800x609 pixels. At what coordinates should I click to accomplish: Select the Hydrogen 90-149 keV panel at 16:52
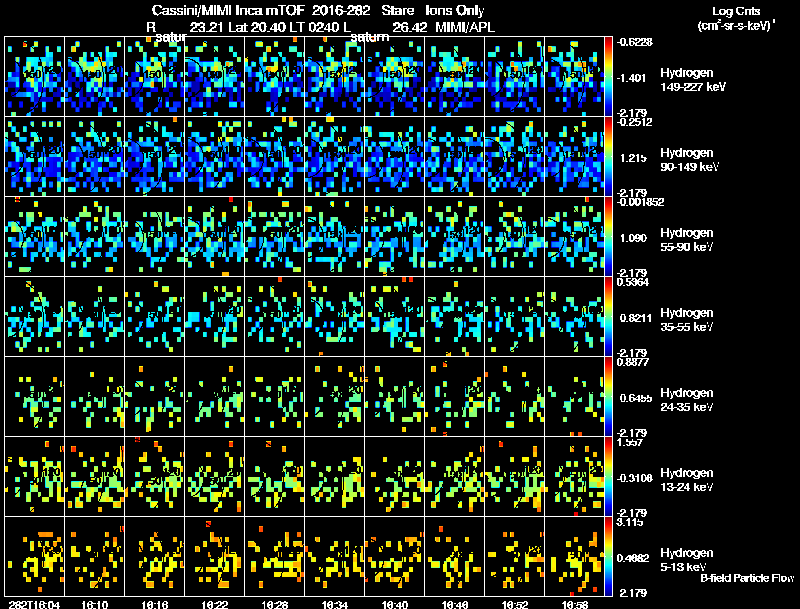coord(514,157)
